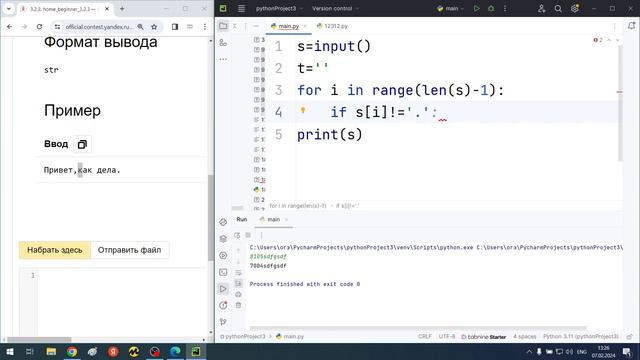Open Run panel more options dots
640x360 pixels.
[261, 235]
